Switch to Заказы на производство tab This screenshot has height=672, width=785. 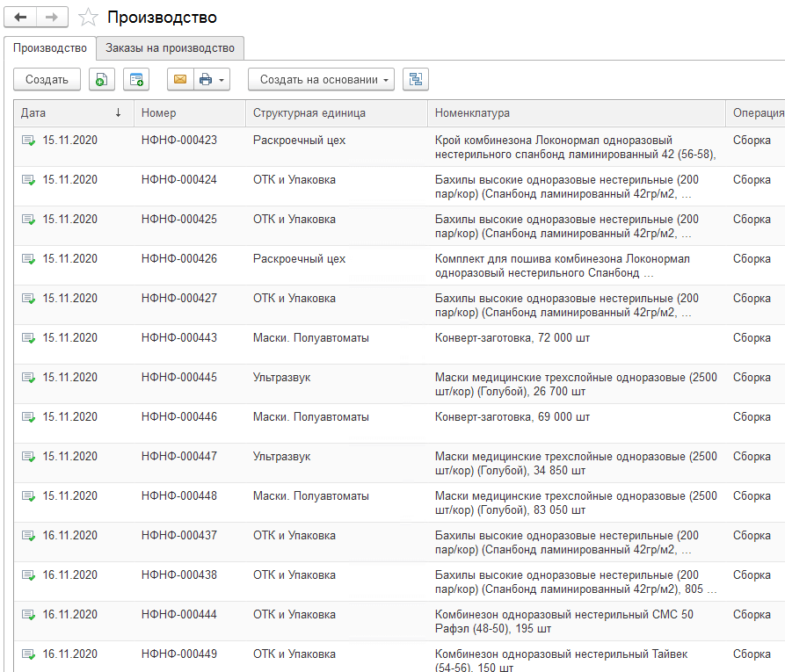(170, 47)
